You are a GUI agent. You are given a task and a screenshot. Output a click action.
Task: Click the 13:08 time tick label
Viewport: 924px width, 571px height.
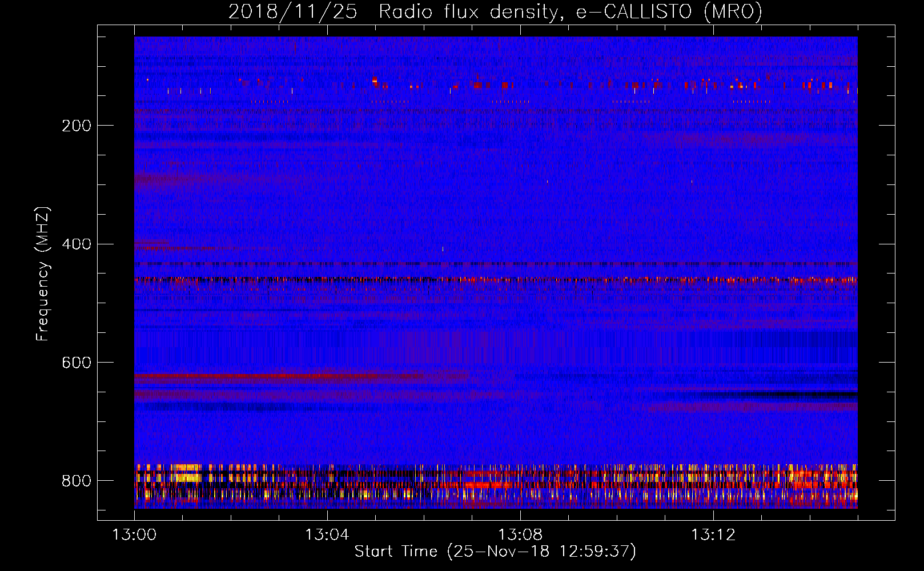tap(520, 535)
